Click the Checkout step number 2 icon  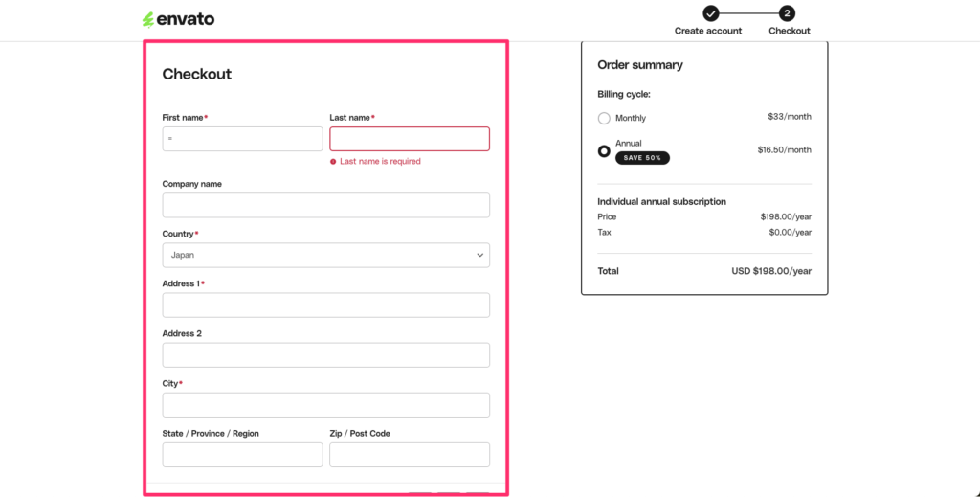pos(787,13)
